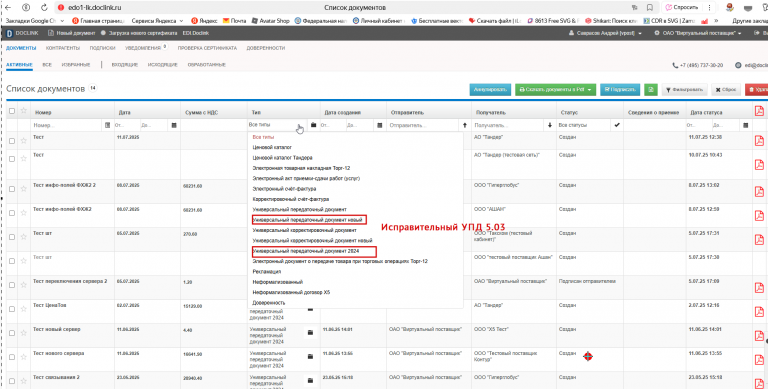This screenshot has height=389, width=768.
Task: Open PDF icon for row dated 10.07.25 10:43
Action: click(x=759, y=165)
